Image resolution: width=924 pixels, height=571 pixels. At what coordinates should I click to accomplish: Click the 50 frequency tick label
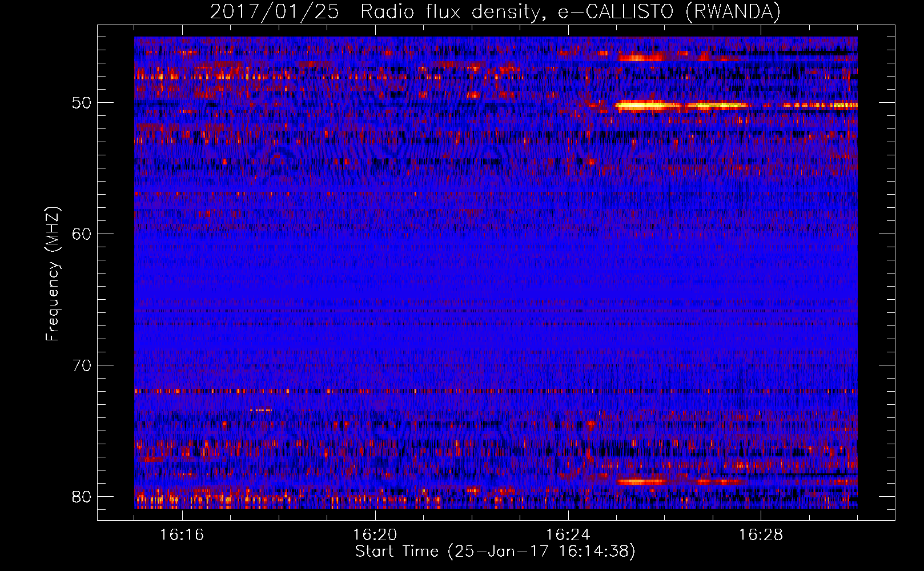[x=82, y=103]
